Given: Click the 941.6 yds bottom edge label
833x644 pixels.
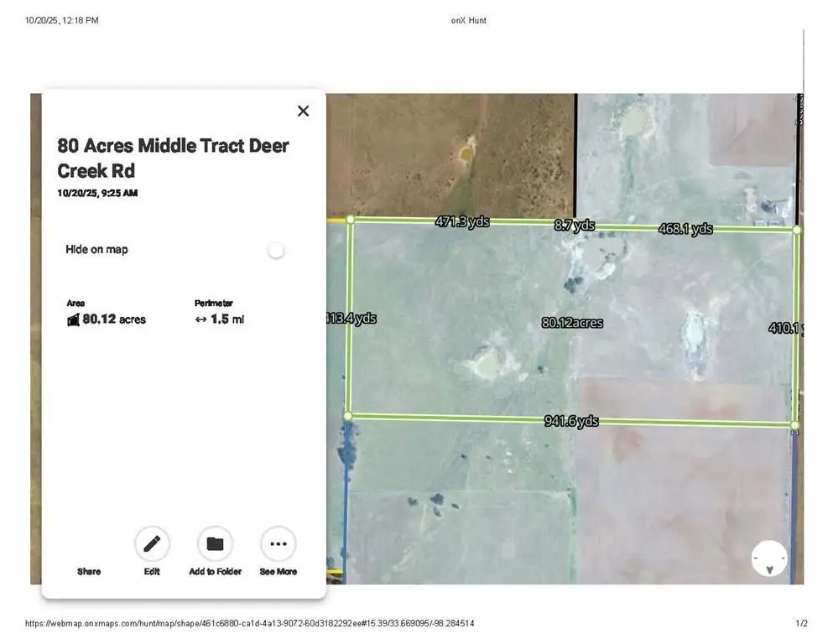Looking at the screenshot, I should pyautogui.click(x=571, y=421).
